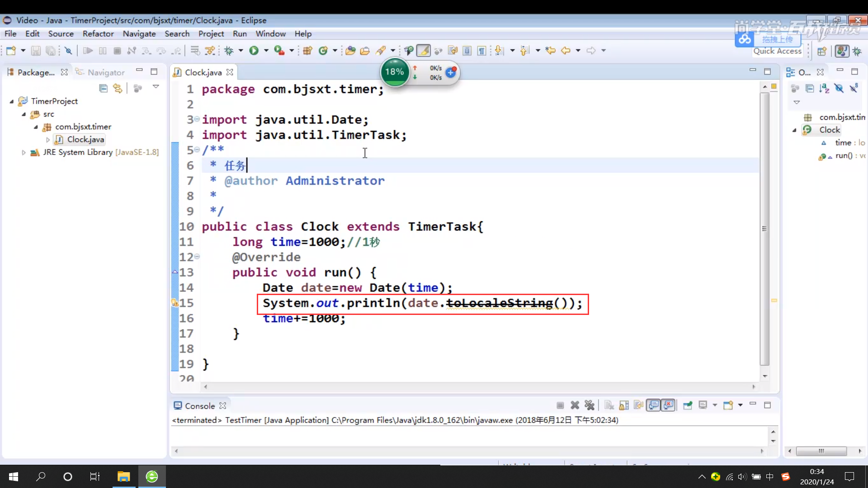Collapse the com.bjsxt.timer package node
This screenshot has height=488, width=868.
(x=35, y=127)
